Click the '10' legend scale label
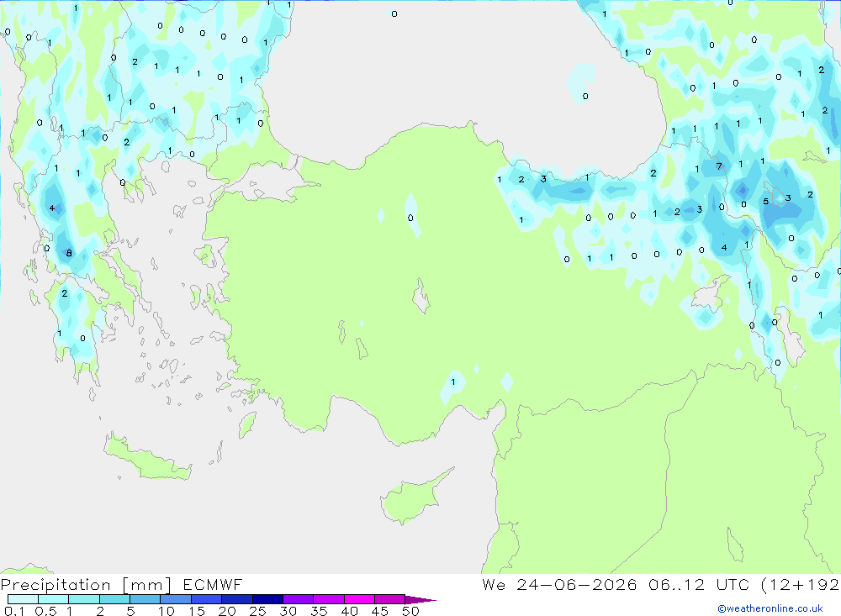Viewport: 841px width, 616px height. click(x=167, y=611)
